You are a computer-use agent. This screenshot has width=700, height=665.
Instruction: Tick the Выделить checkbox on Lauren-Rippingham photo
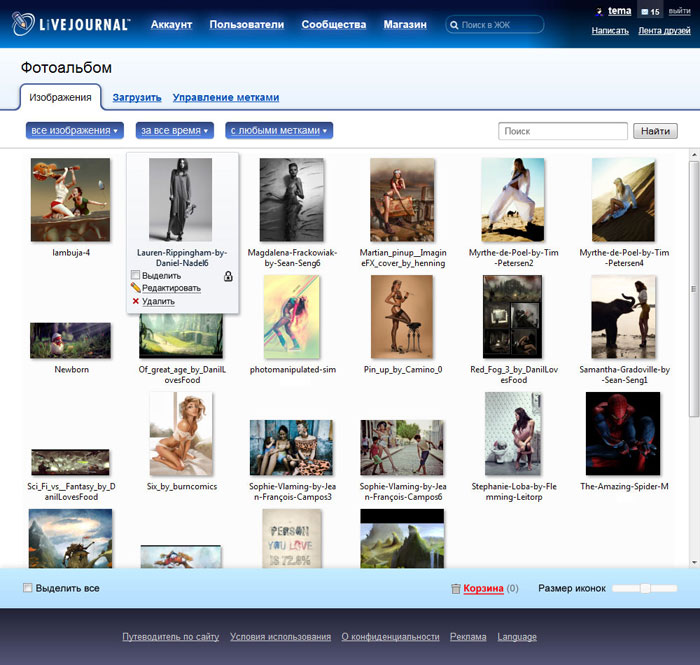[136, 275]
